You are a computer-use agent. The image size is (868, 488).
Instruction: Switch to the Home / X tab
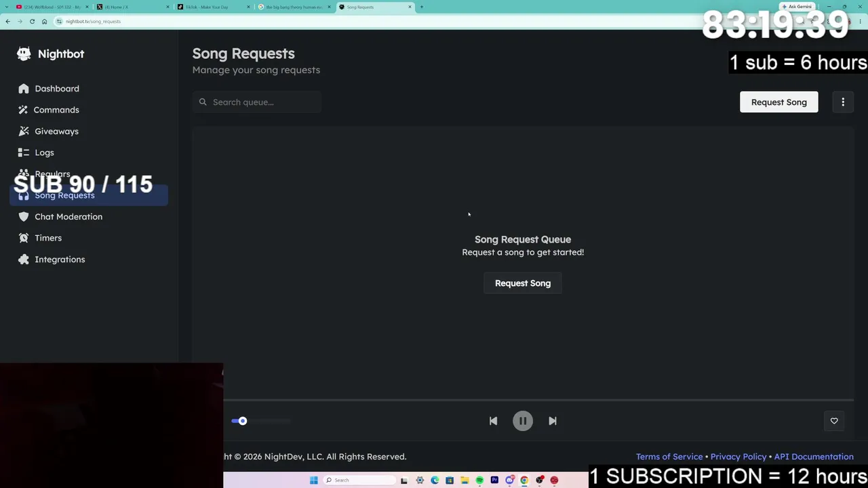tap(132, 7)
